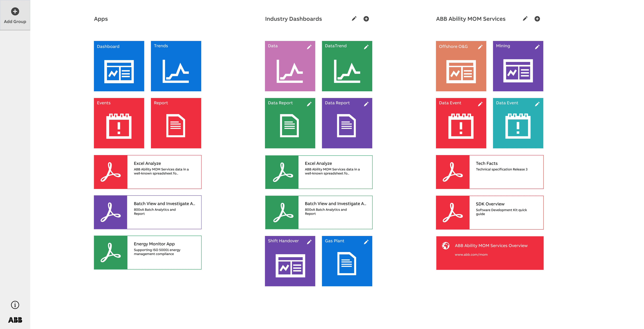644x329 pixels.
Task: Click the Add Group plus icon
Action: click(15, 11)
